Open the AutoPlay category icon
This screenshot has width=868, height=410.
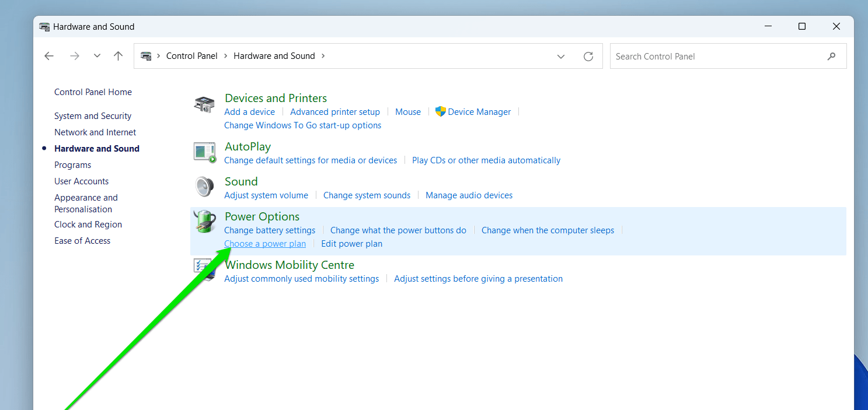point(205,152)
